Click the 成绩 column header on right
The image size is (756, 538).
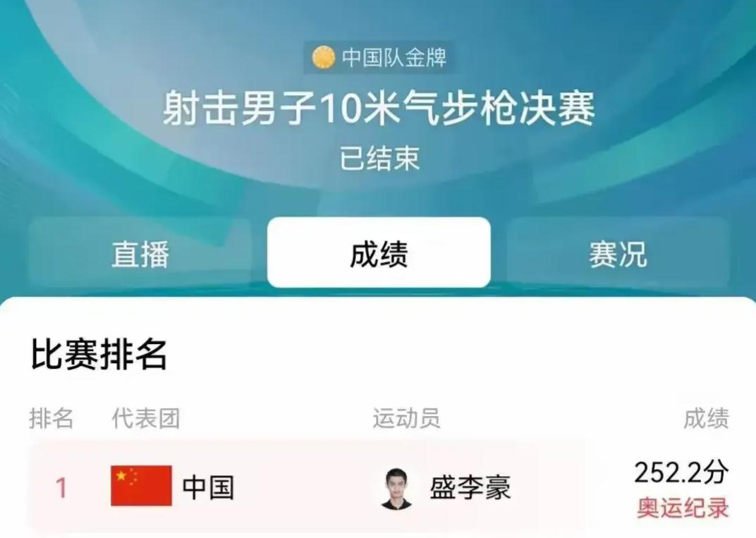pos(707,418)
